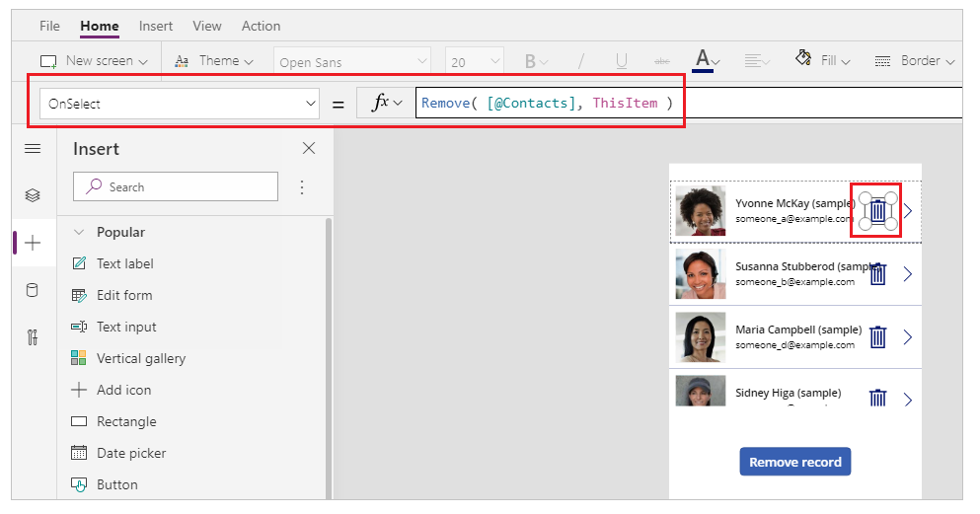
Task: Open the Tree view layers icon
Action: click(x=33, y=195)
